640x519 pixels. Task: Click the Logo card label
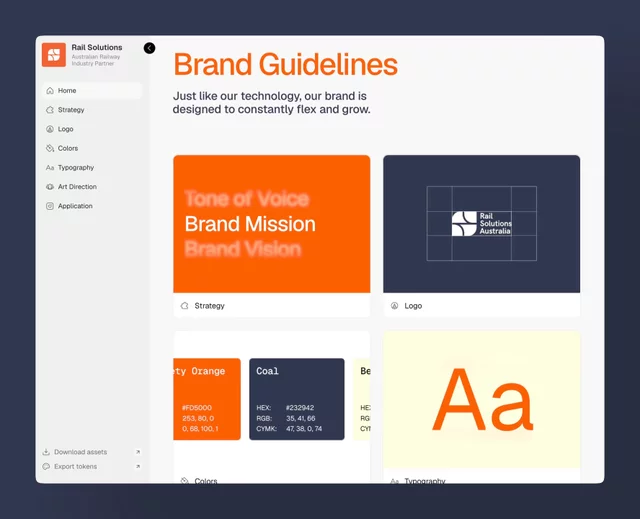click(x=413, y=306)
